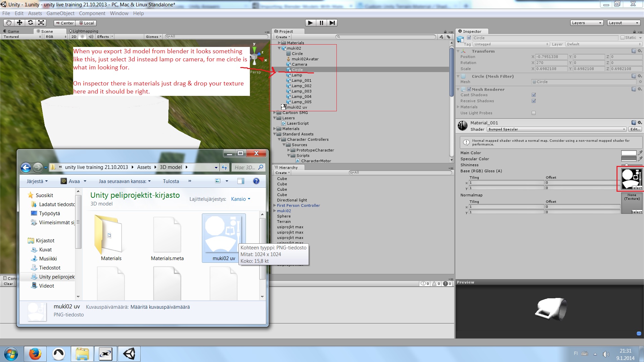Image resolution: width=644 pixels, height=362 pixels.
Task: Select the Hand tool in Unity toolbar
Action: tap(9, 23)
